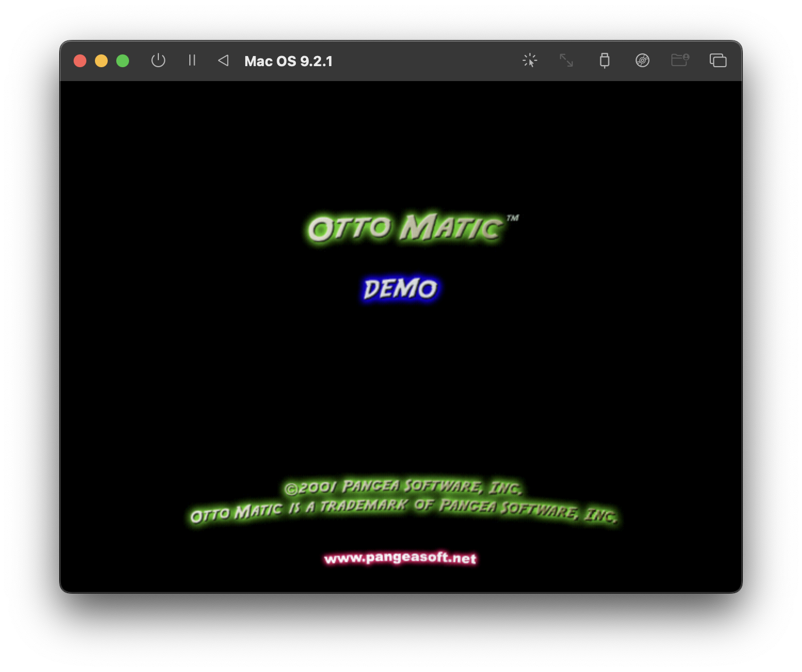This screenshot has width=802, height=672.
Task: Click the restart triangle icon
Action: (223, 60)
